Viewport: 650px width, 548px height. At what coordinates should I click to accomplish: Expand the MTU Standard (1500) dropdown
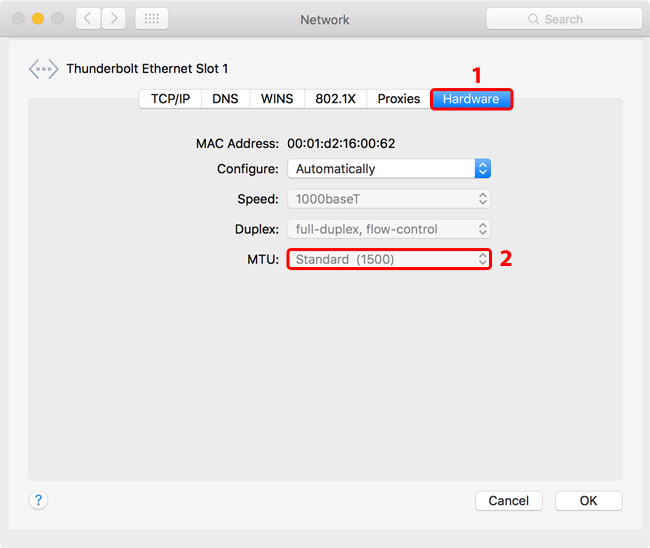pyautogui.click(x=389, y=259)
